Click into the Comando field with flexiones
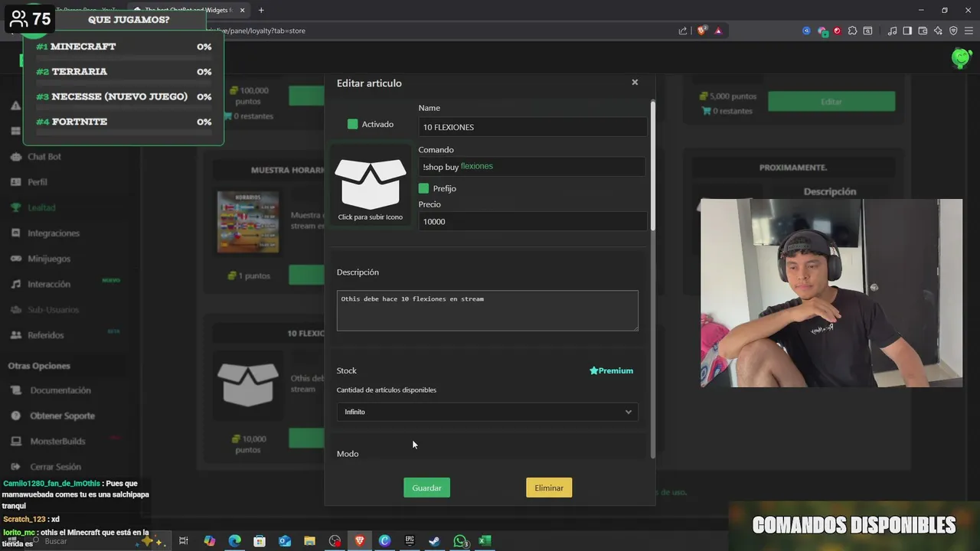Screen dimensions: 980x551 532,167
